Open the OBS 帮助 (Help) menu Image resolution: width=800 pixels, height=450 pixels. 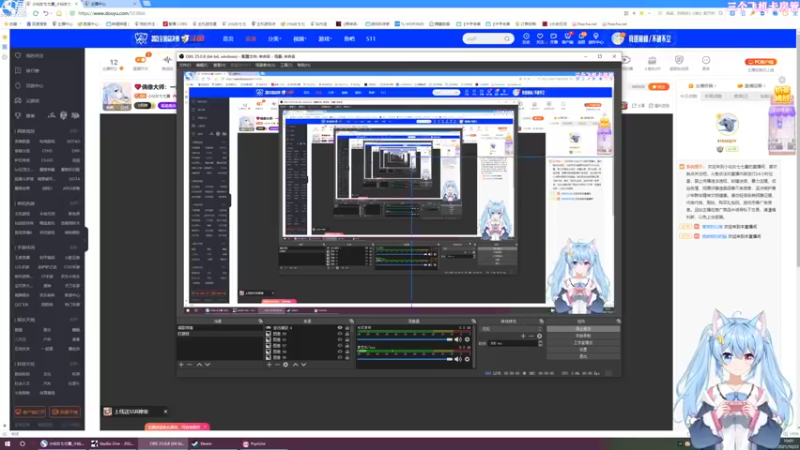(304, 65)
